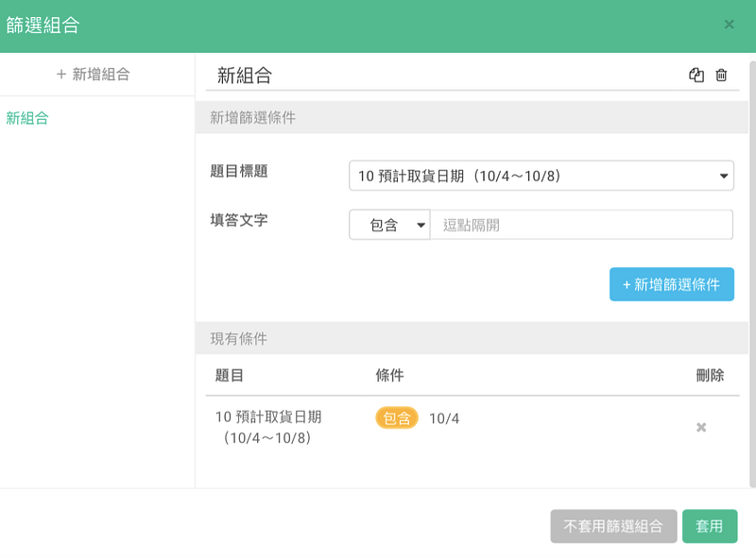Click the 刪除 column header

pyautogui.click(x=710, y=375)
